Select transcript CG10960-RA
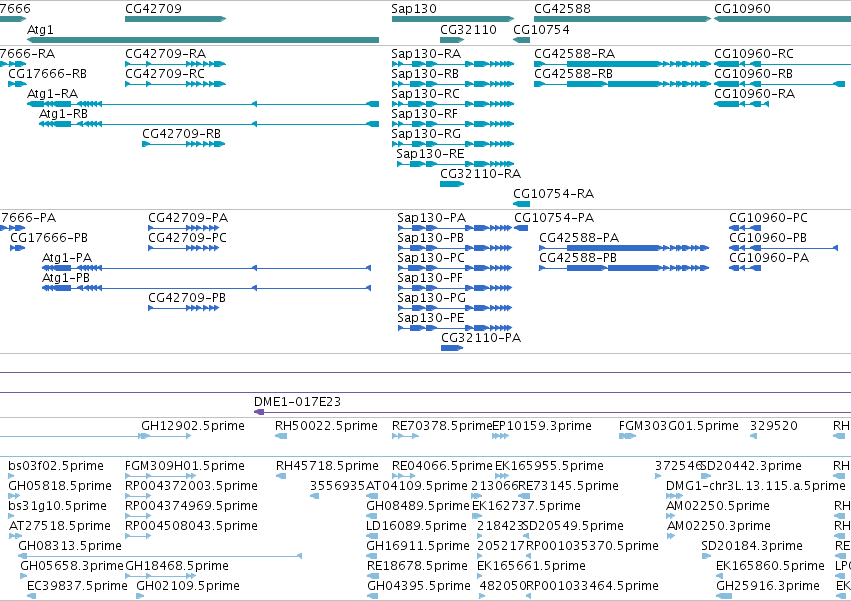The width and height of the screenshot is (851, 601). [754, 93]
